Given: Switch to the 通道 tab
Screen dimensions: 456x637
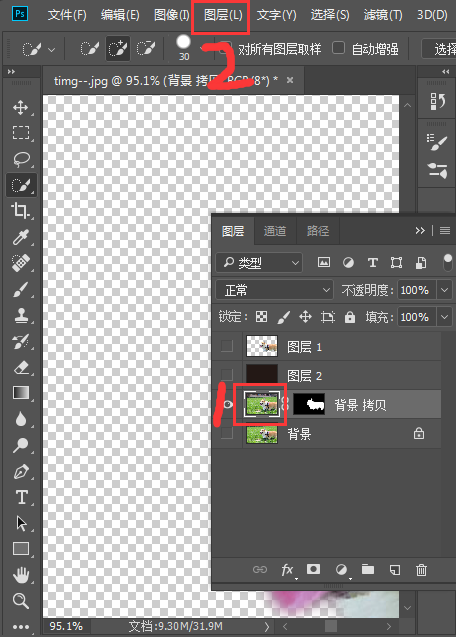Looking at the screenshot, I should [275, 231].
